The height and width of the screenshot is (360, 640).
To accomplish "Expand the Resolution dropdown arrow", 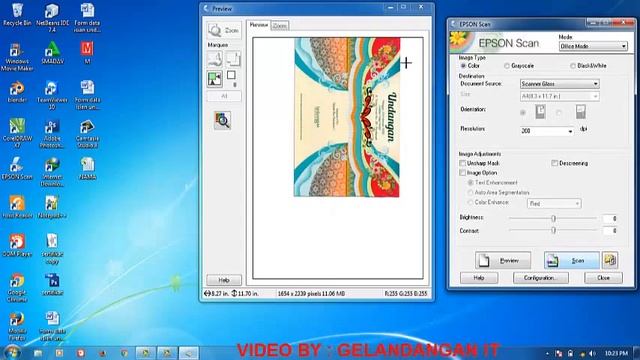I will tap(570, 131).
